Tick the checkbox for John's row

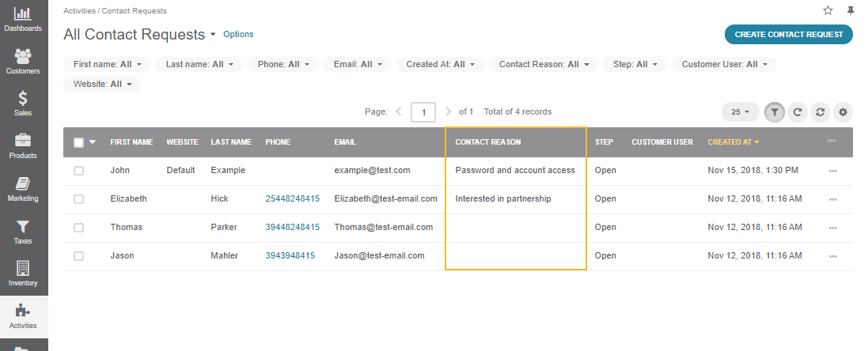(x=78, y=171)
